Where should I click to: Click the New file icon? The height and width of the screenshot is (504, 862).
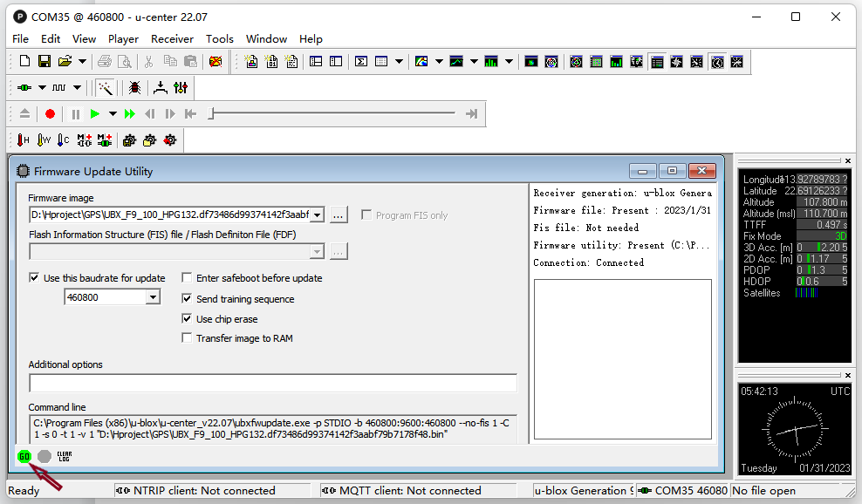click(24, 62)
